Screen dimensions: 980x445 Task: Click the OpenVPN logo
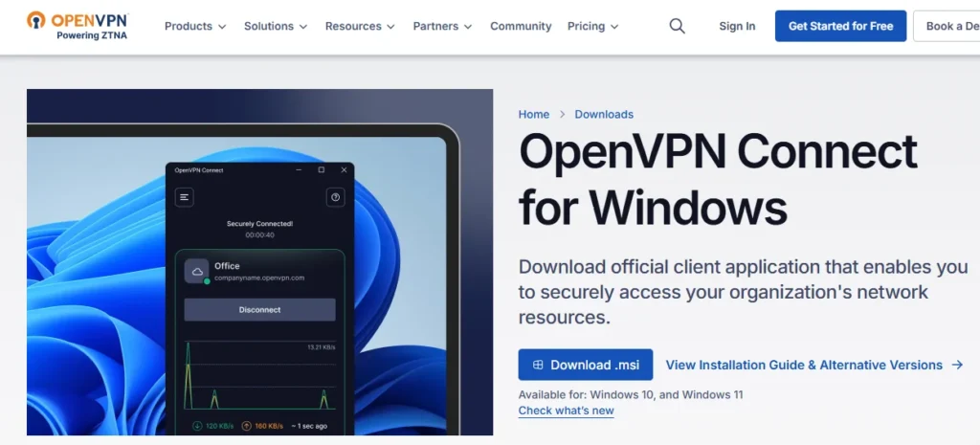78,25
